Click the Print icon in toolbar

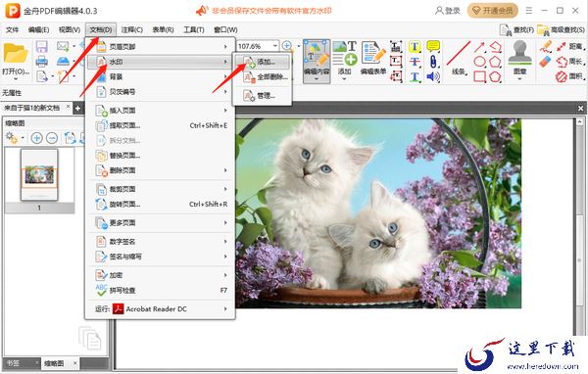41,62
